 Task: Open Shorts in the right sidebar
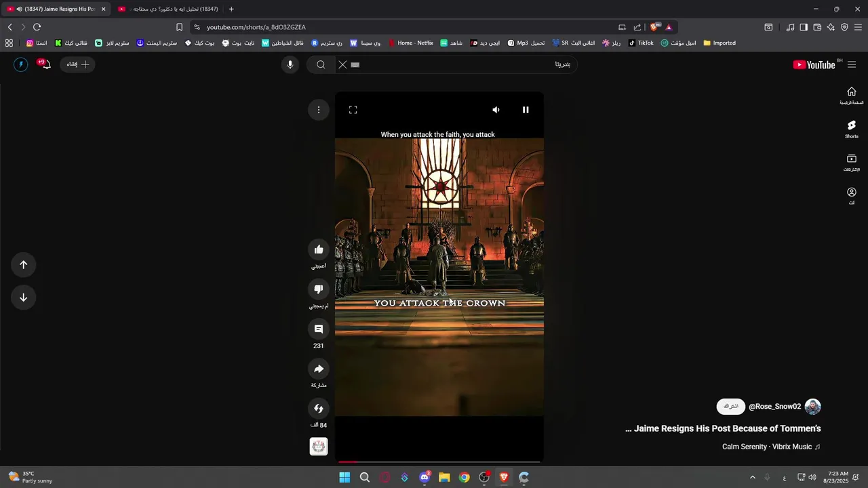(x=852, y=129)
